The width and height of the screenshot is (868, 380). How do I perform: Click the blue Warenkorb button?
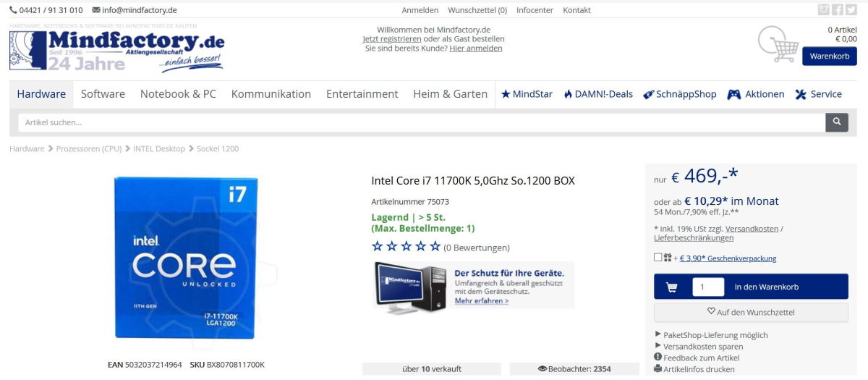tap(830, 56)
